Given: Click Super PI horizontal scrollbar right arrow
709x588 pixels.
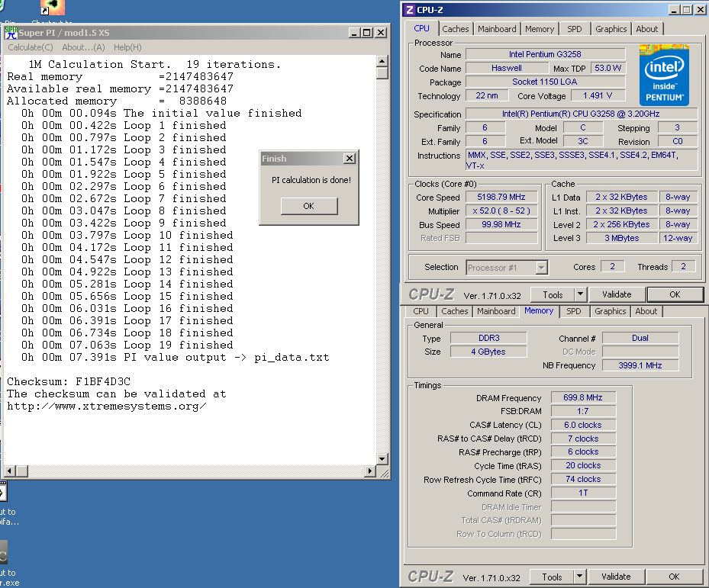Looking at the screenshot, I should point(370,471).
